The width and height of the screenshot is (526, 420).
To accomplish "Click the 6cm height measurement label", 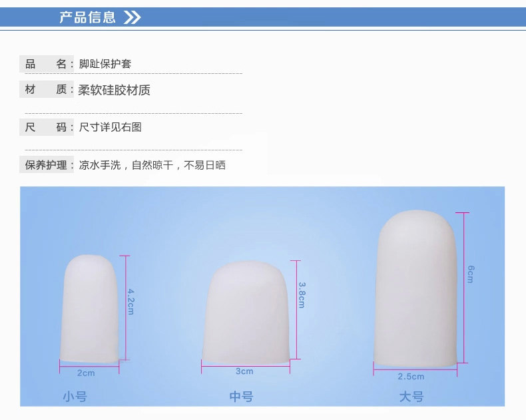I will (471, 274).
